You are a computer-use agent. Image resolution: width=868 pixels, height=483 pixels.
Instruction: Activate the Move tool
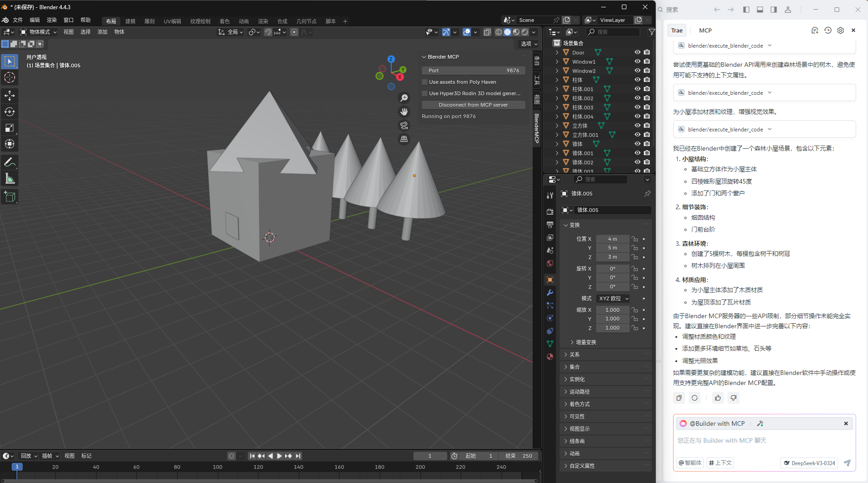click(x=10, y=96)
